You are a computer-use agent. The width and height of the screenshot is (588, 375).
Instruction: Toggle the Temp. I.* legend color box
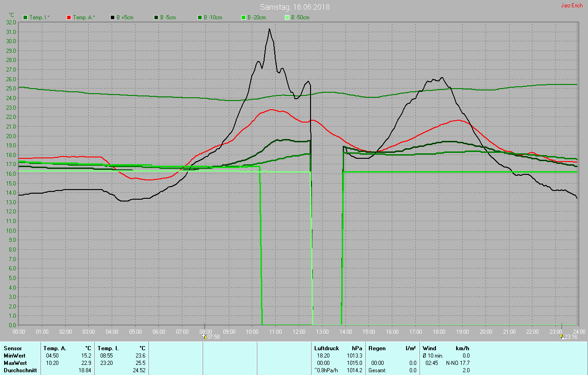25,17
